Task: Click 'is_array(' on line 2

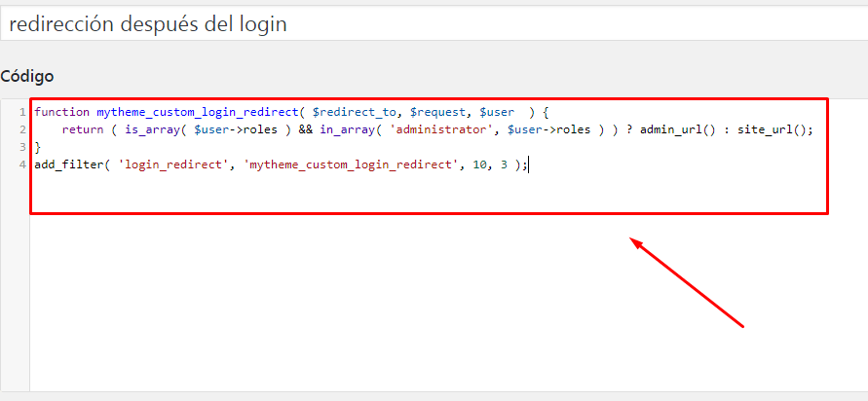Action: coord(156,130)
